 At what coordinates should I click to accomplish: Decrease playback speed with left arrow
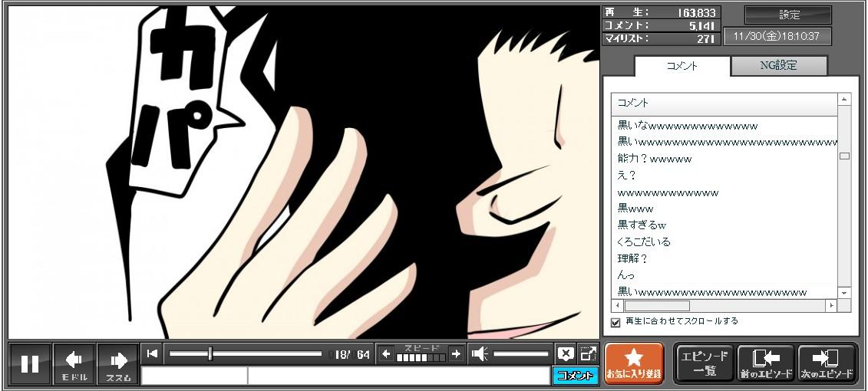click(386, 353)
